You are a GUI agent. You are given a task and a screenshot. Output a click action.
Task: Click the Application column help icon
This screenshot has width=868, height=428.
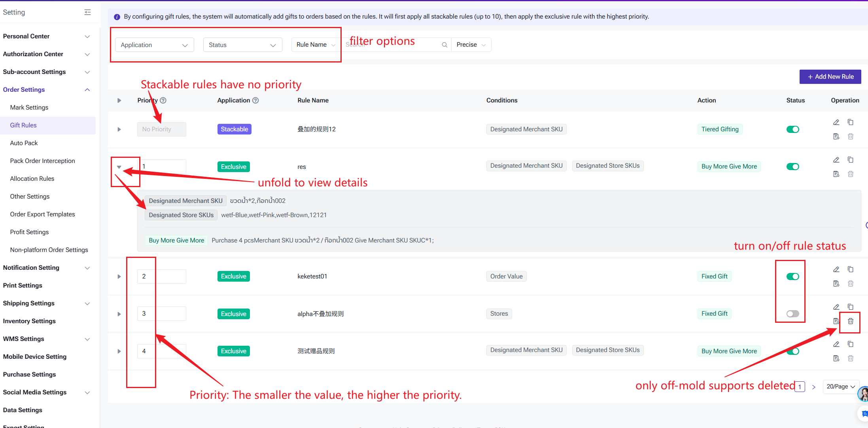point(255,100)
